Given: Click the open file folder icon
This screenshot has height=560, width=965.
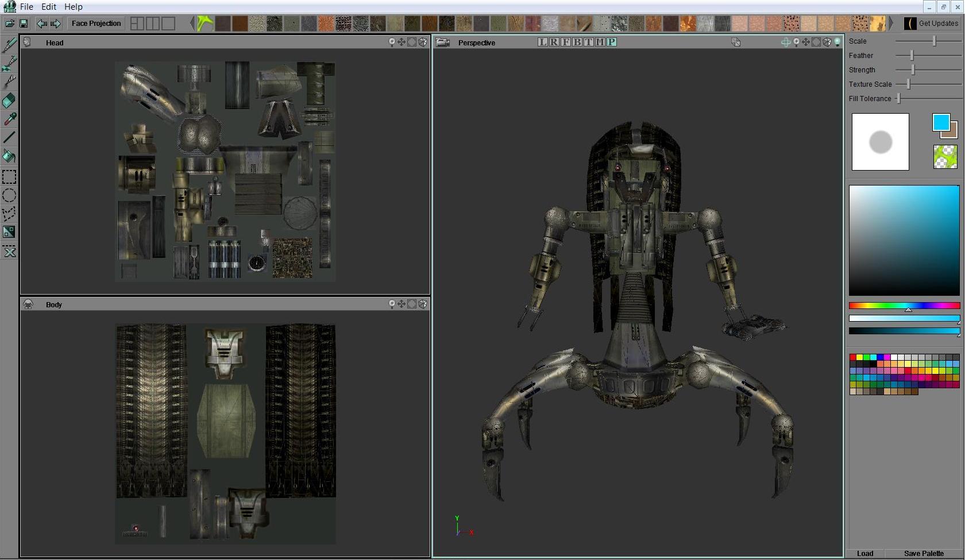Looking at the screenshot, I should click(10, 24).
